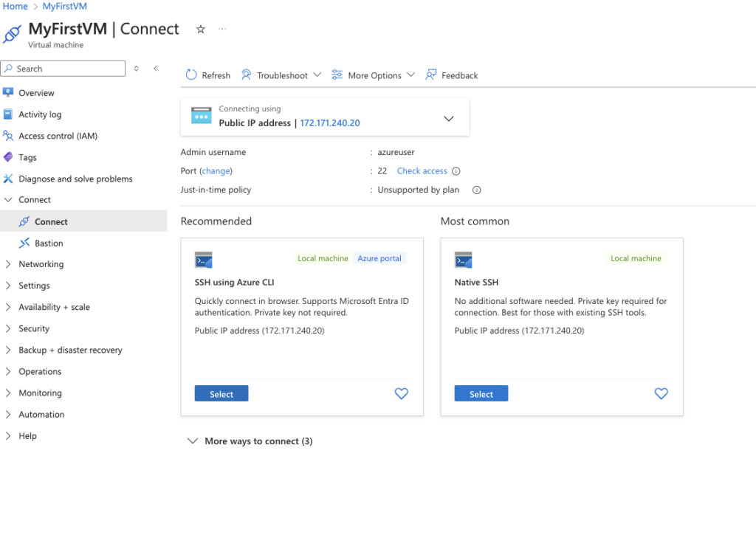Click the Connect sub-item plug icon
Screen dimensions: 756x549
(x=24, y=221)
